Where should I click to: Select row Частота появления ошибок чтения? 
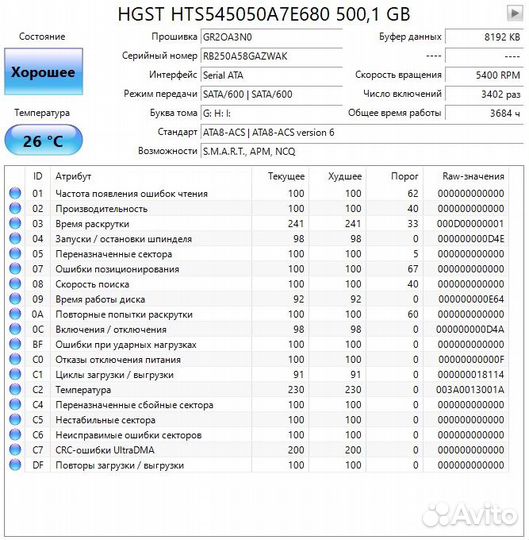point(257,193)
